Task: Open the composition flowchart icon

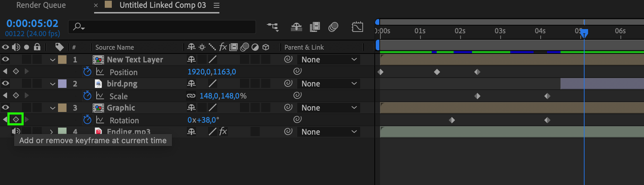Action: pos(273,27)
